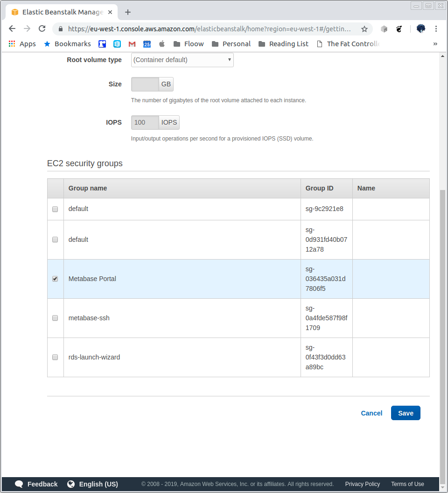Open the user profile avatar
The width and height of the screenshot is (448, 493).
click(420, 28)
